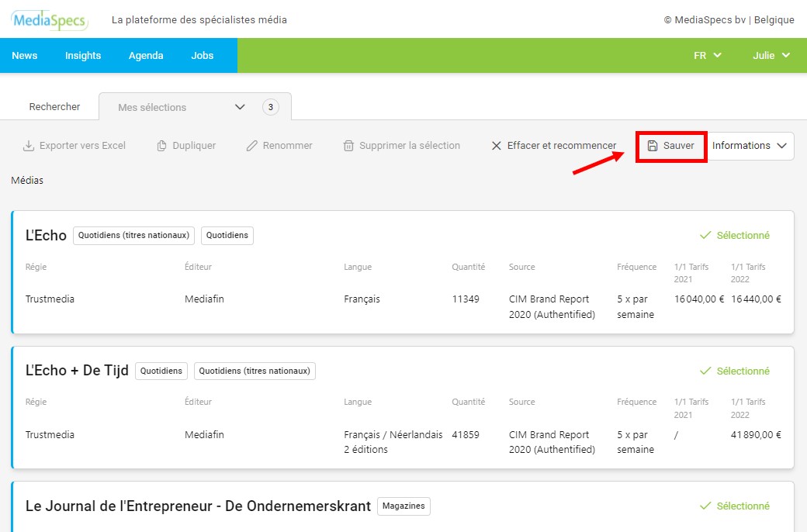Open the FR language dropdown
This screenshot has width=807, height=532.
coord(707,55)
